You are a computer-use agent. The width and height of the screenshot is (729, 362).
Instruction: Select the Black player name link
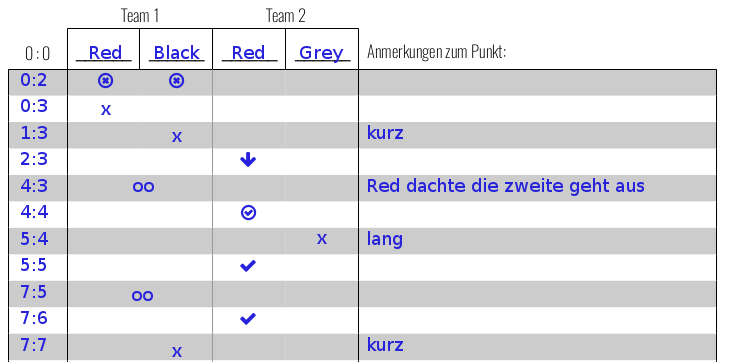pos(177,53)
